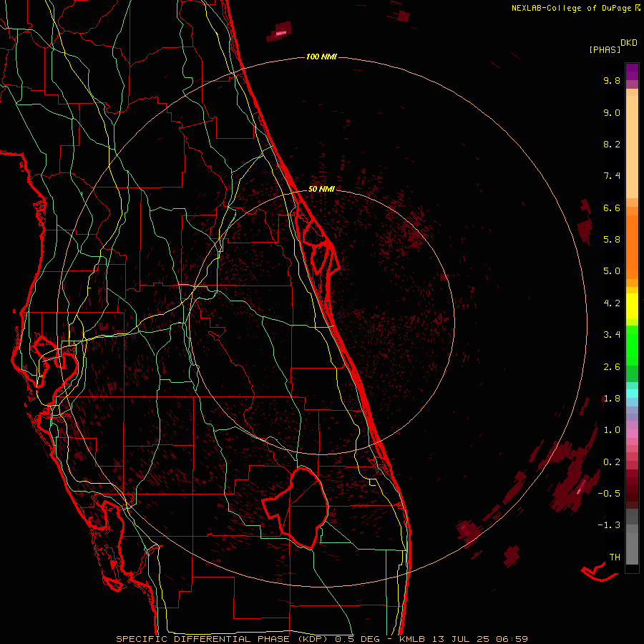644x644 pixels.
Task: Click the cyan segment of the color bar
Action: (x=632, y=394)
